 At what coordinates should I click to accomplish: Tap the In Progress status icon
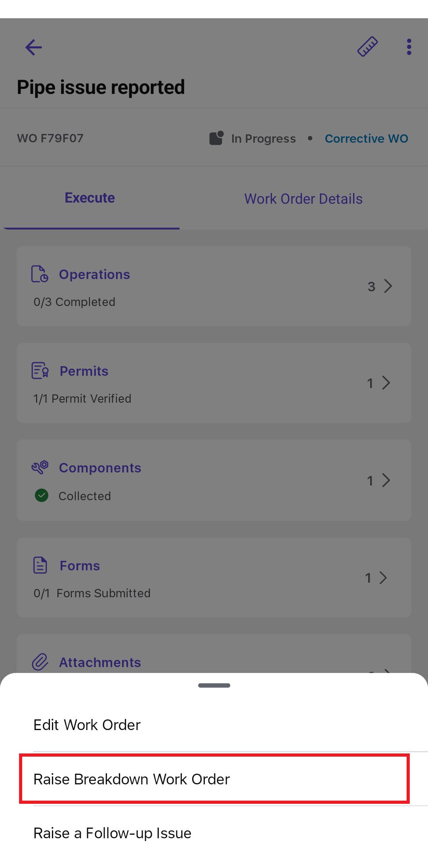(216, 138)
